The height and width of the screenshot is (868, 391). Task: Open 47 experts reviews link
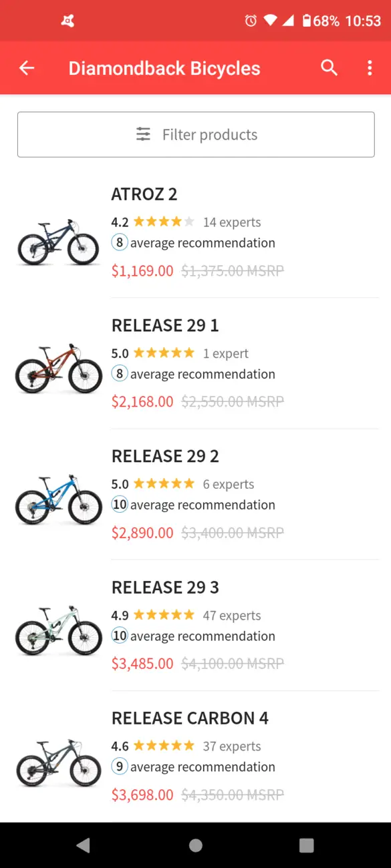[232, 616]
